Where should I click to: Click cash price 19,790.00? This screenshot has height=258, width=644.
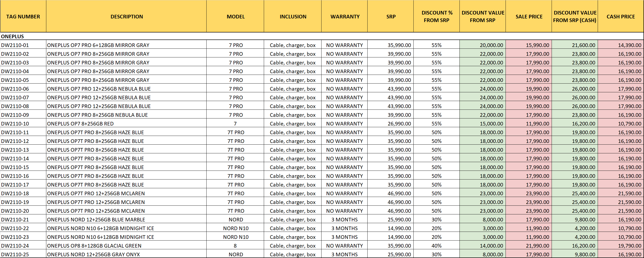(x=621, y=246)
